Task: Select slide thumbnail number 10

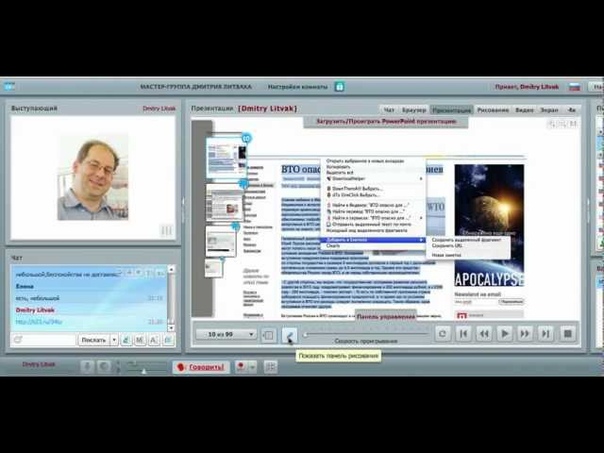Action: (226, 158)
